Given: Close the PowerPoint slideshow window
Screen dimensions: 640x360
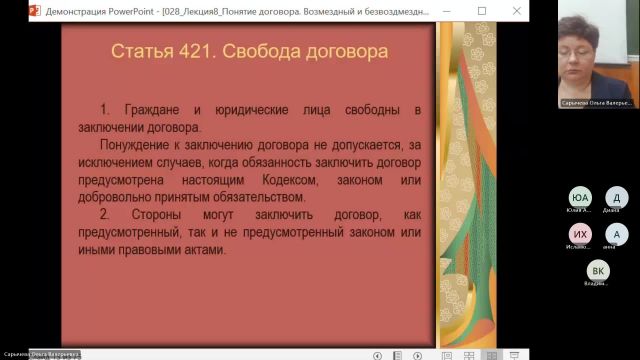Looking at the screenshot, I should [517, 11].
